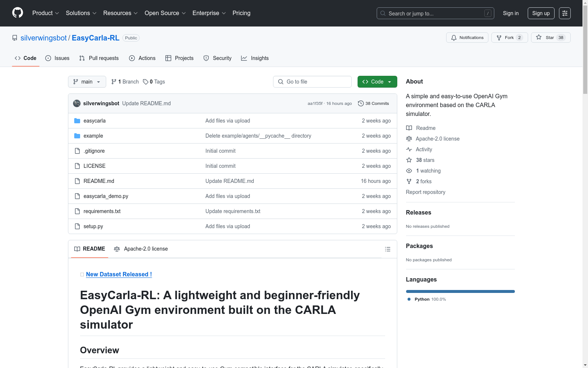Open the Issues tab
Viewport: 588px width, 368px height.
tap(57, 58)
